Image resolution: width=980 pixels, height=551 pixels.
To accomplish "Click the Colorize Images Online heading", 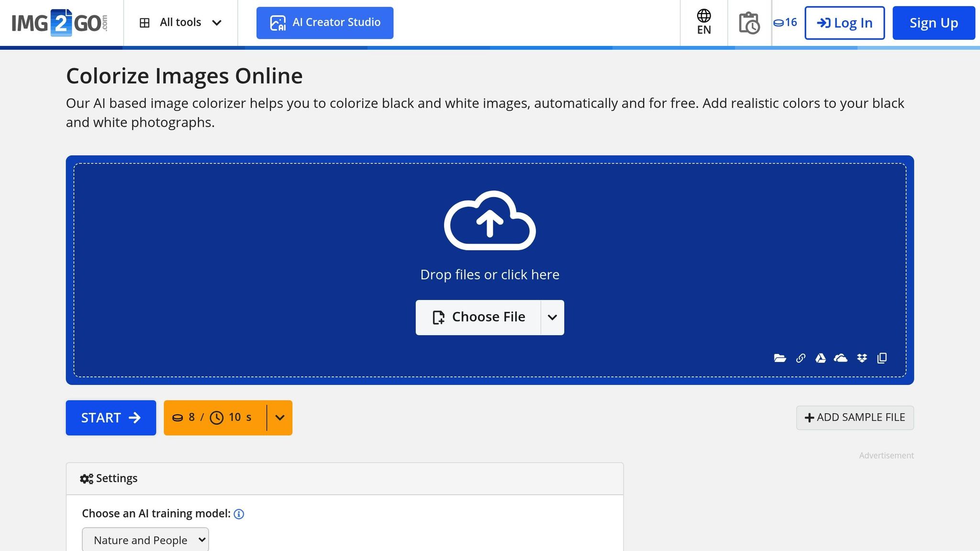I will (184, 76).
